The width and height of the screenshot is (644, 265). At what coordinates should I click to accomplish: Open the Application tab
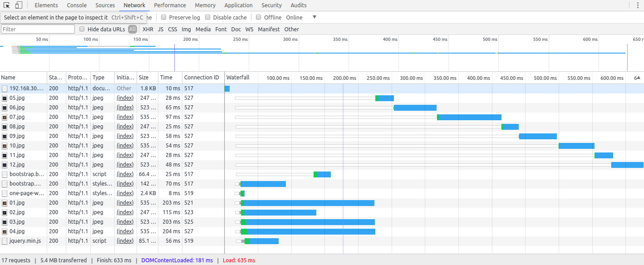coord(238,5)
